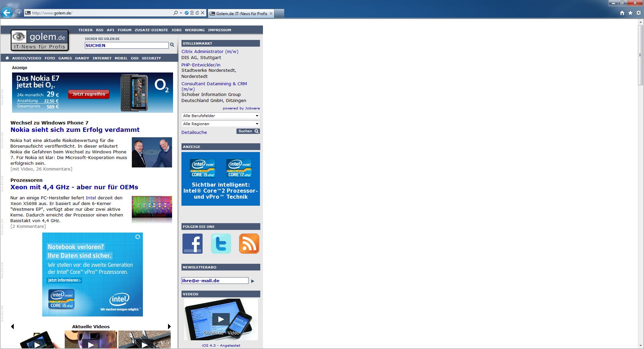Click the Facebook icon under Folgen Sie uns
This screenshot has width=644, height=349.
192,244
